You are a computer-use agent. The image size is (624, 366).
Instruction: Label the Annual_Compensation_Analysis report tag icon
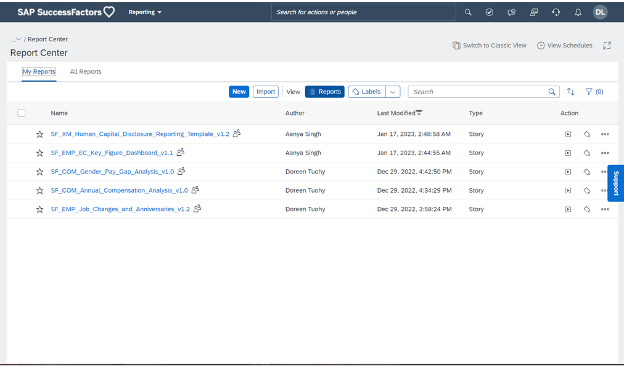click(x=587, y=190)
